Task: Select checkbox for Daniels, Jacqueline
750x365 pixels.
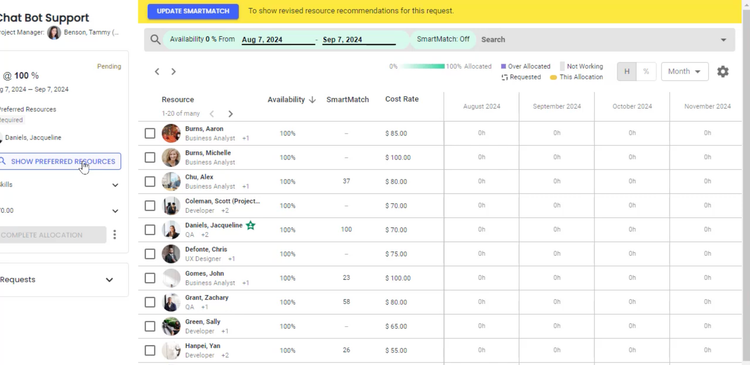Action: 150,230
